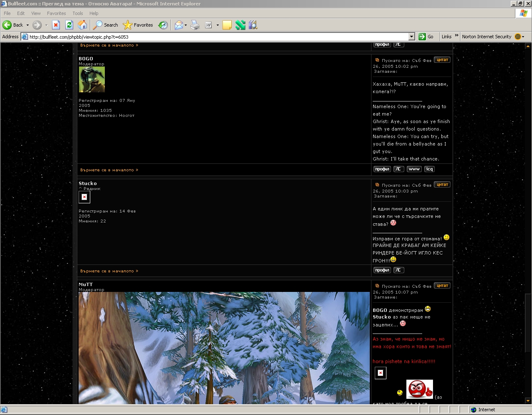The height and width of the screenshot is (415, 532).
Task: Open the Favorites pane
Action: (138, 25)
